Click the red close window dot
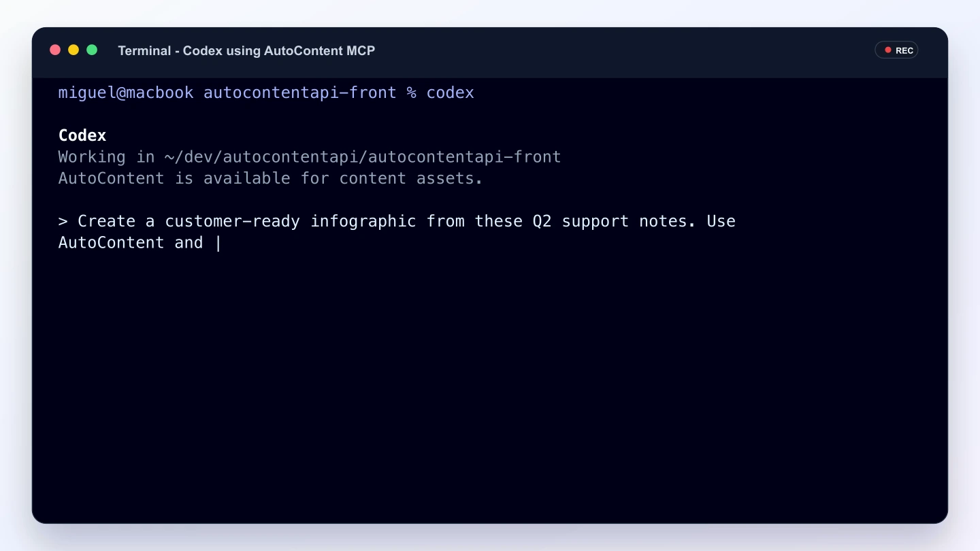Image resolution: width=980 pixels, height=551 pixels. [x=55, y=50]
